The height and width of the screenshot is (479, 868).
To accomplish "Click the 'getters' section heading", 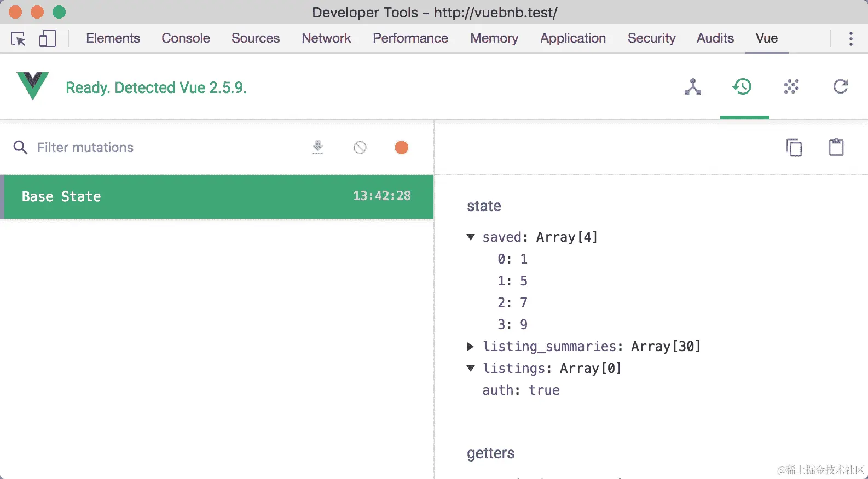I will pyautogui.click(x=491, y=453).
